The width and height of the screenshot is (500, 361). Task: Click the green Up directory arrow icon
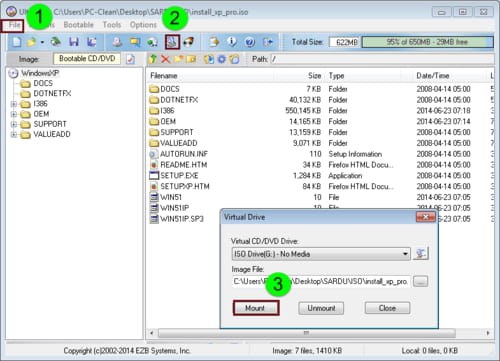[x=153, y=59]
